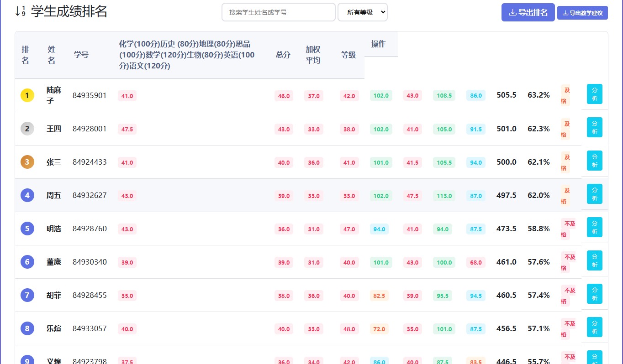Viewport: 623px width, 364px height.
Task: Click the rank 5 badge for 明浩
Action: point(27,229)
